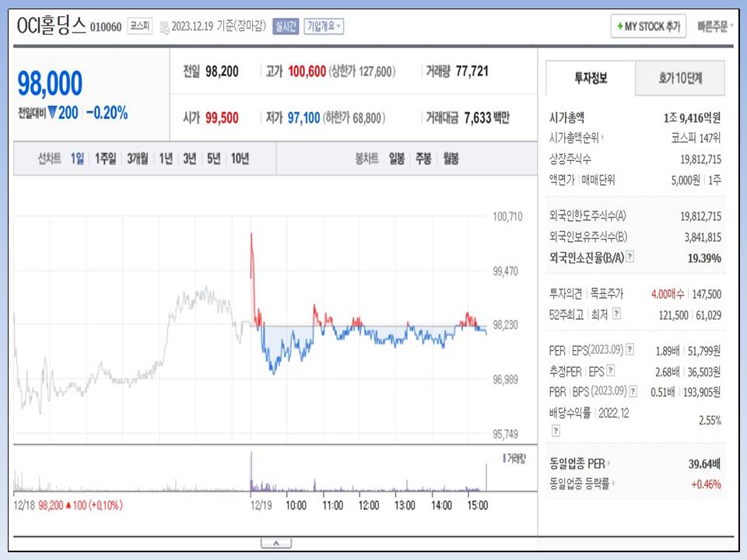The image size is (747, 560).
Task: Click the high price value 100,600
Action: (307, 72)
